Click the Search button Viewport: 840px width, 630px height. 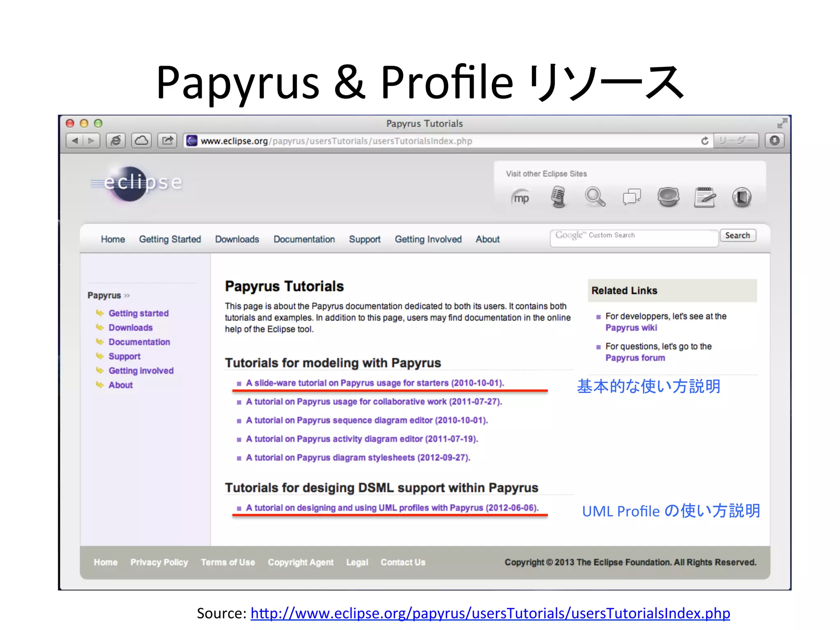click(x=737, y=235)
